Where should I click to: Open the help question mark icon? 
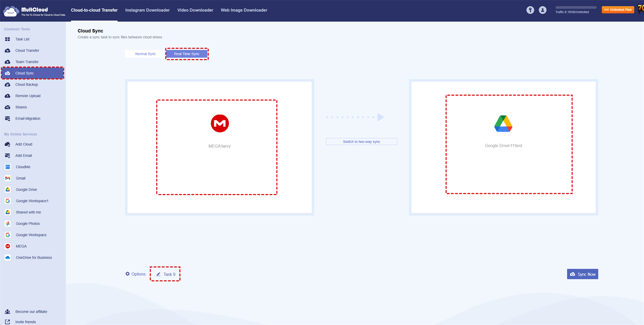(530, 10)
